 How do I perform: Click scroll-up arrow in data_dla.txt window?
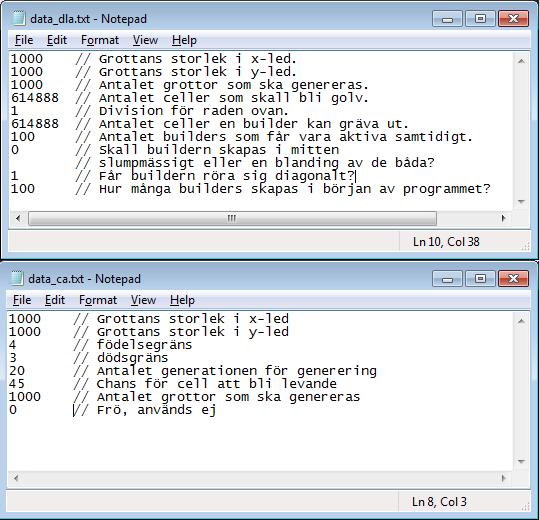tap(521, 61)
